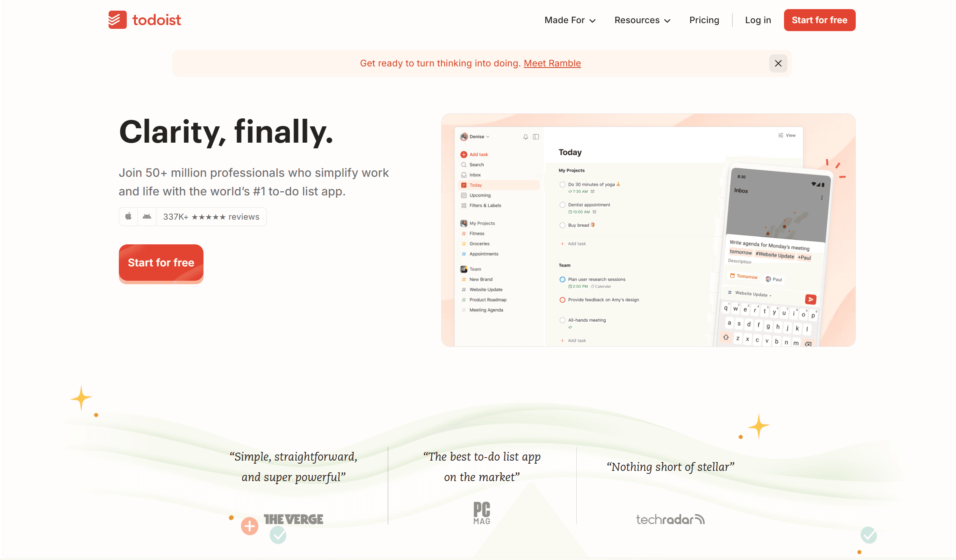
Task: Click the Paul assignee chip on phone
Action: point(774,279)
